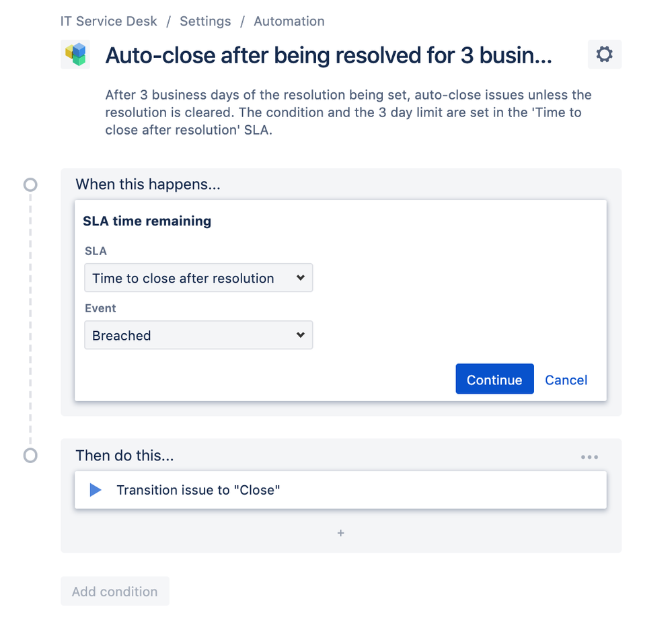Click the plus icon to add another action

click(x=340, y=532)
